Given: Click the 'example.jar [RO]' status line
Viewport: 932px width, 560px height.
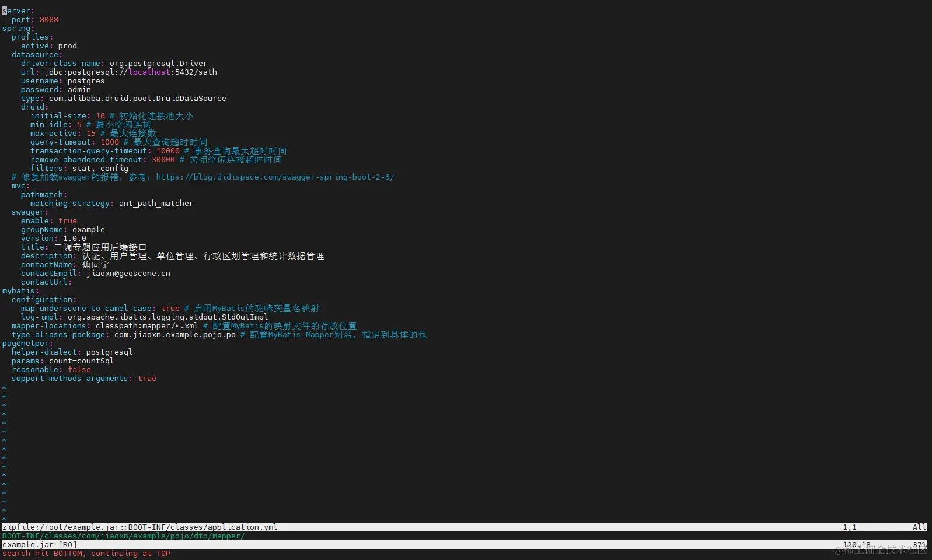Looking at the screenshot, I should point(465,545).
